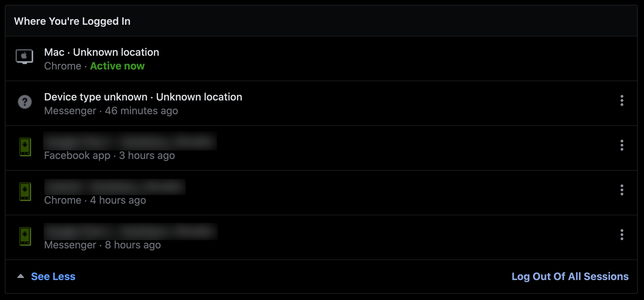Image resolution: width=644 pixels, height=300 pixels.
Task: Click the Mac desktop device icon
Action: tap(24, 57)
